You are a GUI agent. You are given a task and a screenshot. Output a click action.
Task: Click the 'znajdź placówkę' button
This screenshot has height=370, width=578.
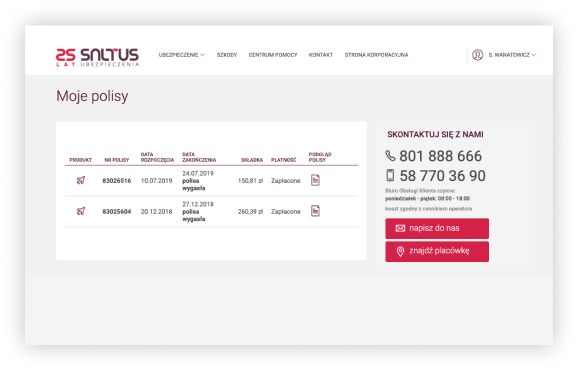click(437, 252)
